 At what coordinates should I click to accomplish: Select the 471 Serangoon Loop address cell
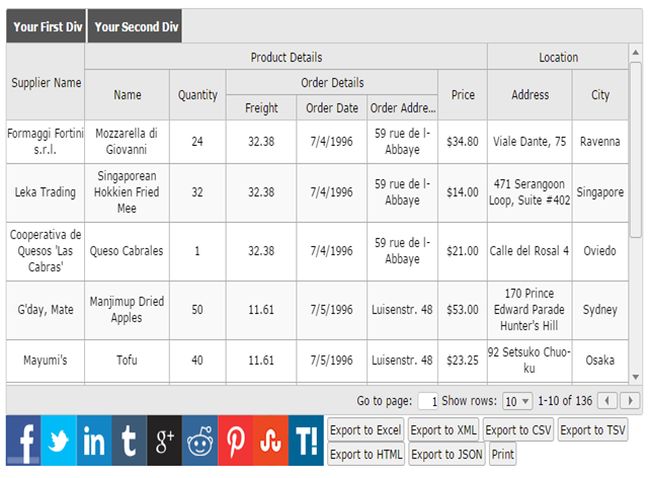530,192
